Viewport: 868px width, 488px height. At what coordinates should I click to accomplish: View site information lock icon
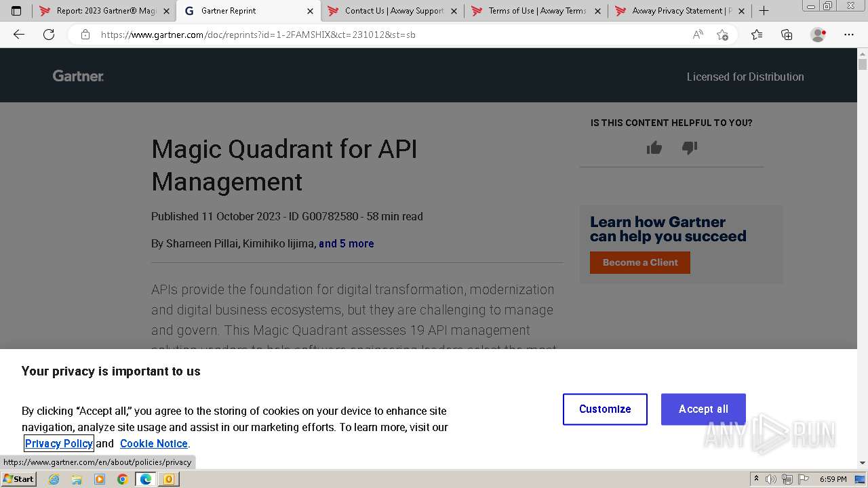(85, 35)
